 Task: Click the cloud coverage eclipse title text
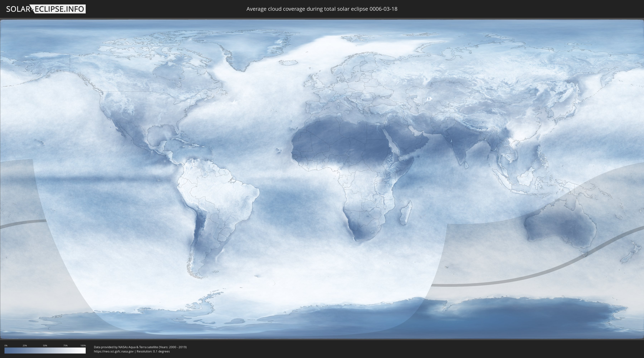coord(322,9)
